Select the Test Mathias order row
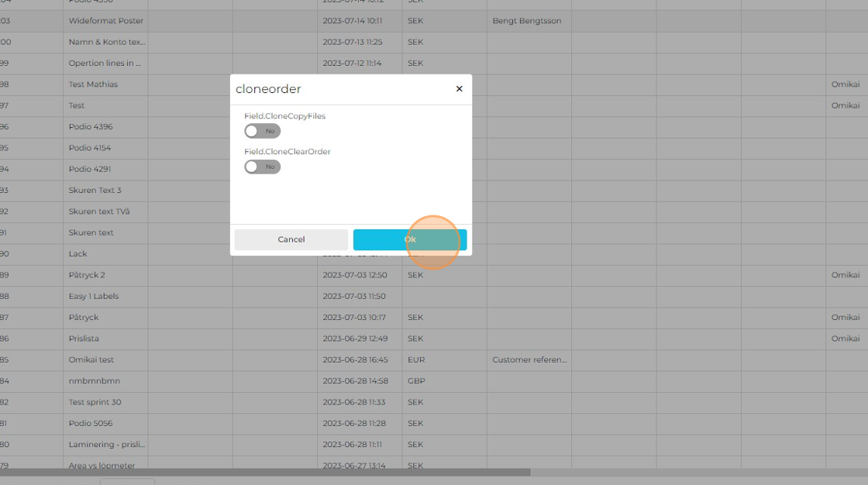 click(93, 84)
